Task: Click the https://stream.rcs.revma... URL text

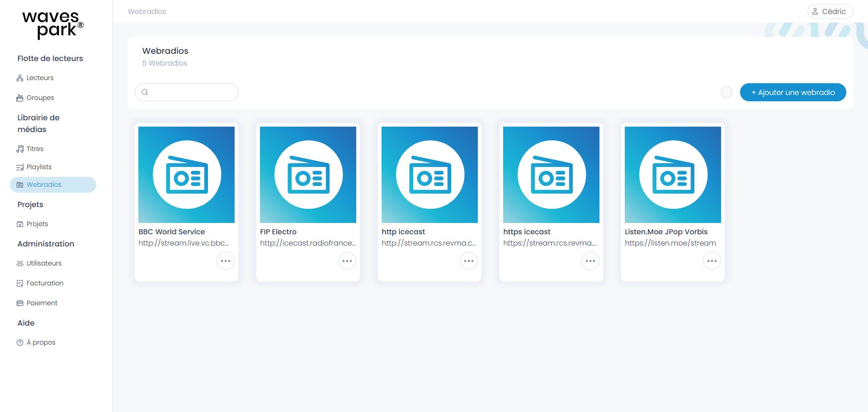Action: click(x=550, y=243)
